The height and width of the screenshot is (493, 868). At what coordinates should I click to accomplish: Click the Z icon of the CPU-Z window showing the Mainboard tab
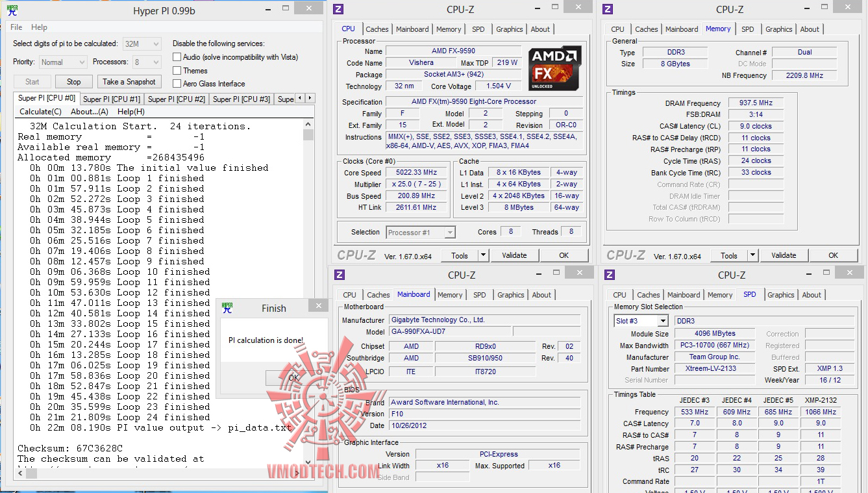(x=339, y=275)
